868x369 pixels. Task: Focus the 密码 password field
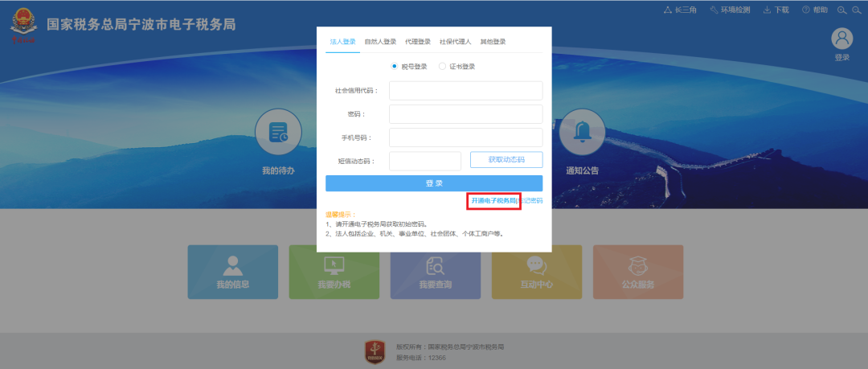[x=465, y=114]
